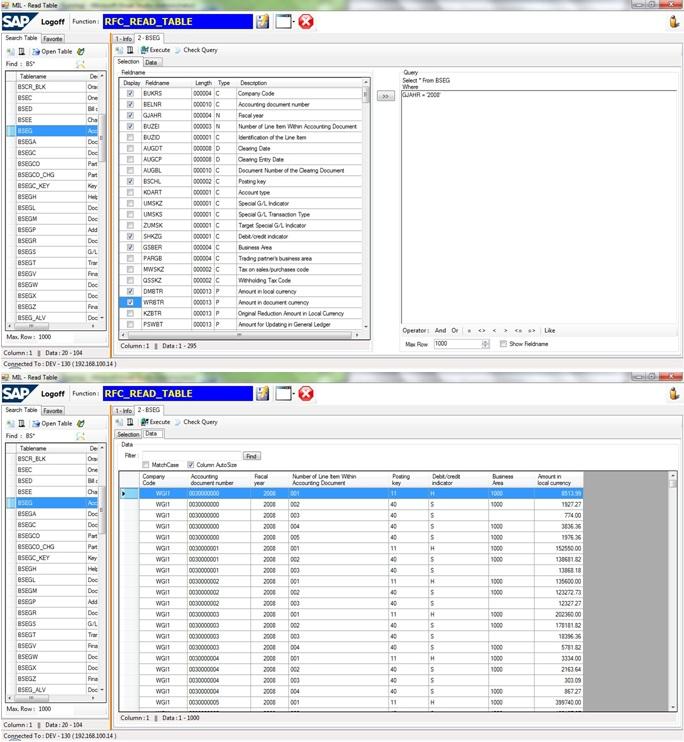Screen dimensions: 684x742
Task: Click the row selector arrow of first data row
Action: tap(124, 494)
